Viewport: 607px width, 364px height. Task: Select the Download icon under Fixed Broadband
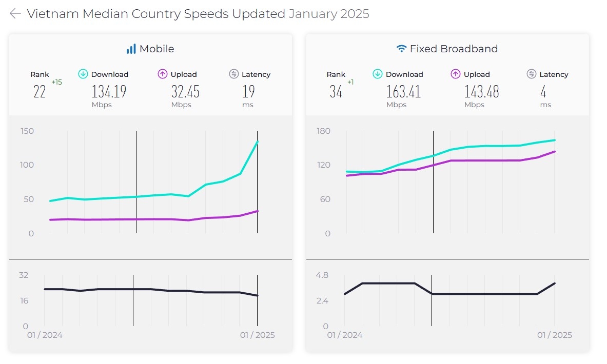coord(378,74)
